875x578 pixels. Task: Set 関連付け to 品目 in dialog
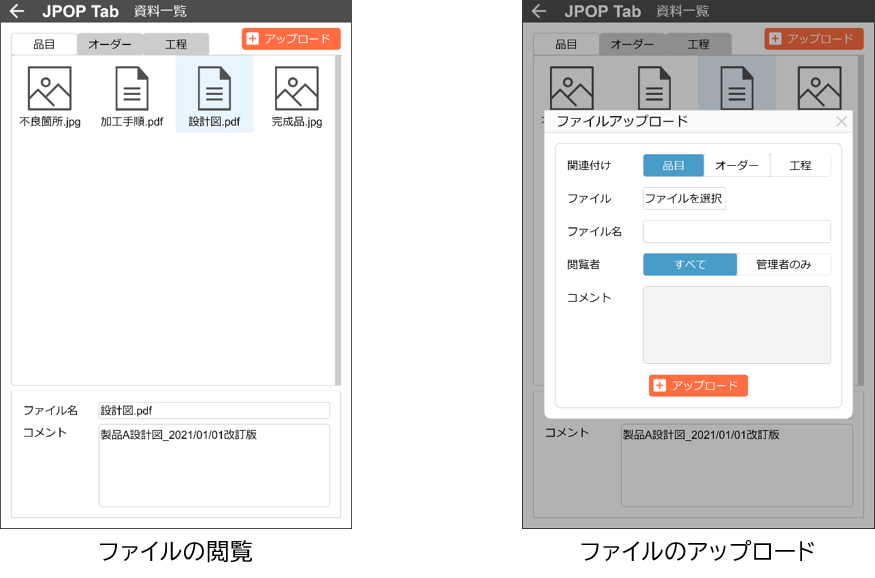pyautogui.click(x=673, y=165)
